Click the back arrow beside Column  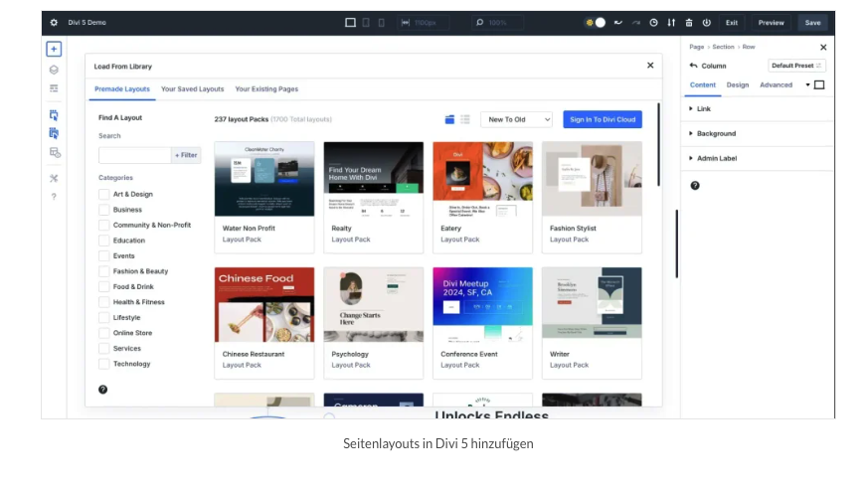693,66
